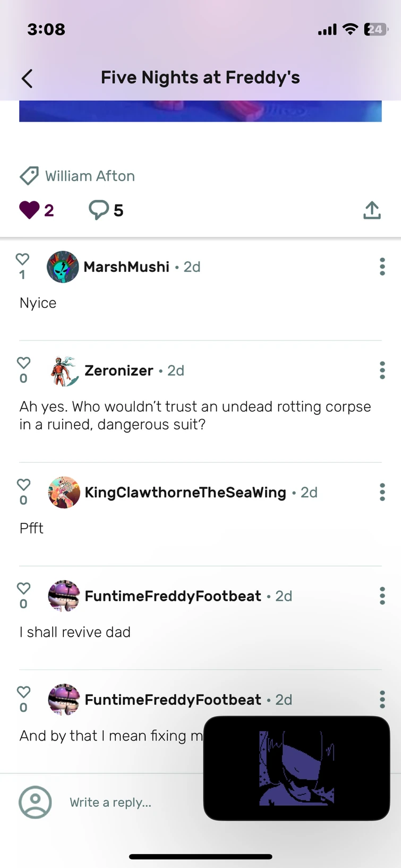
Task: Tap the tag icon next to William Afton
Action: coord(30,175)
